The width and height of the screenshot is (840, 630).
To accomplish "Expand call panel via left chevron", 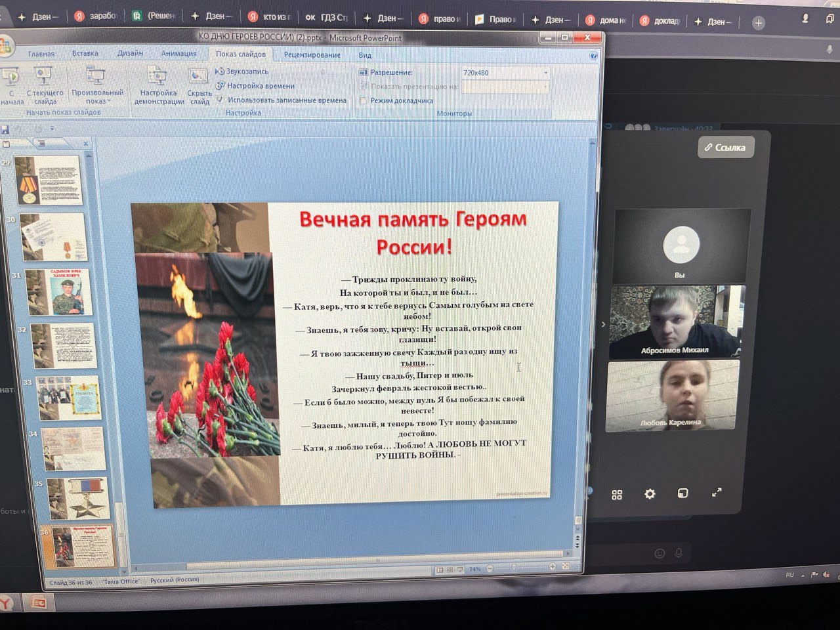I will (x=604, y=324).
